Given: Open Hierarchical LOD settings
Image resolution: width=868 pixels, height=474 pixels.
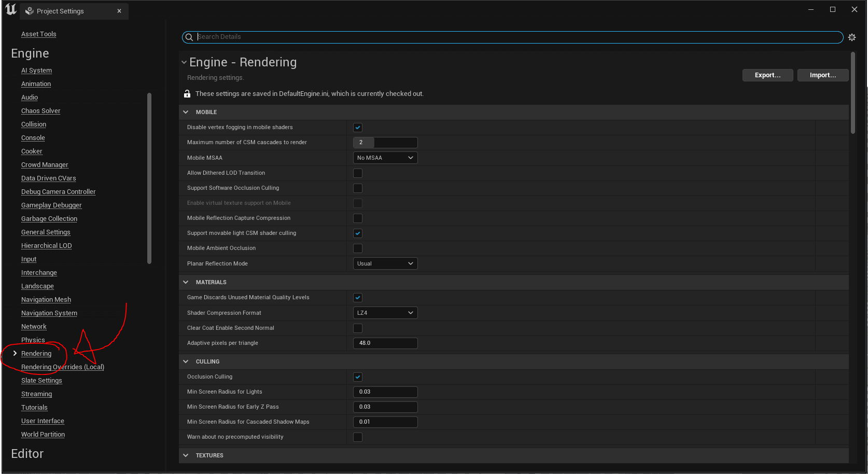Looking at the screenshot, I should 47,246.
